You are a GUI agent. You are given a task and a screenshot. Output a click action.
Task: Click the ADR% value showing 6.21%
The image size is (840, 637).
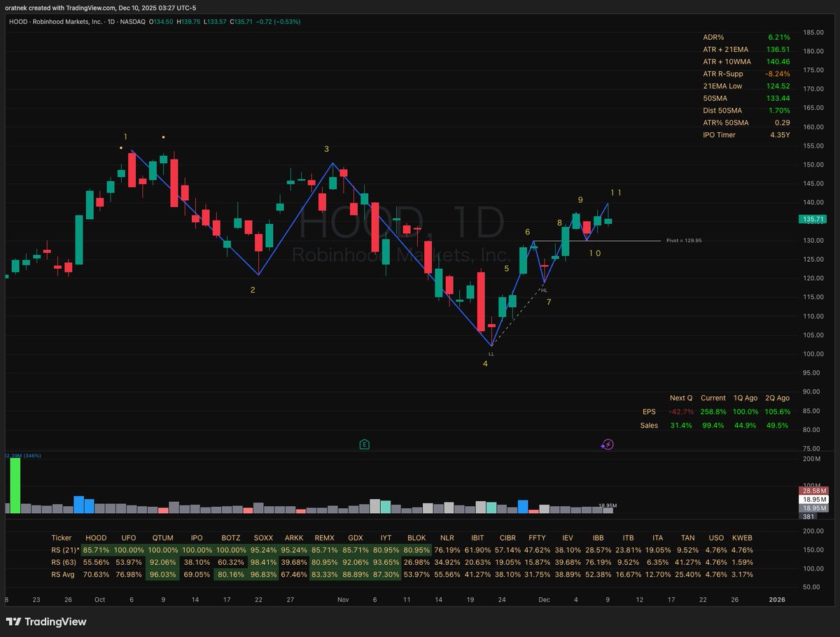point(779,37)
